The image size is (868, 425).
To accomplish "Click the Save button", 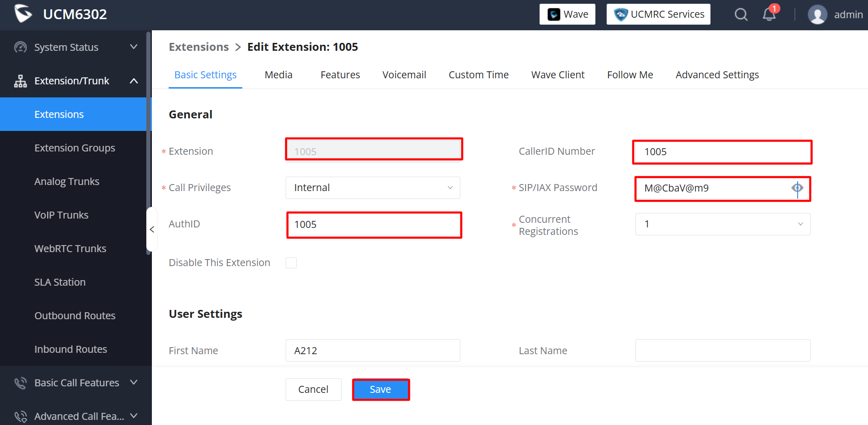I will coord(381,390).
